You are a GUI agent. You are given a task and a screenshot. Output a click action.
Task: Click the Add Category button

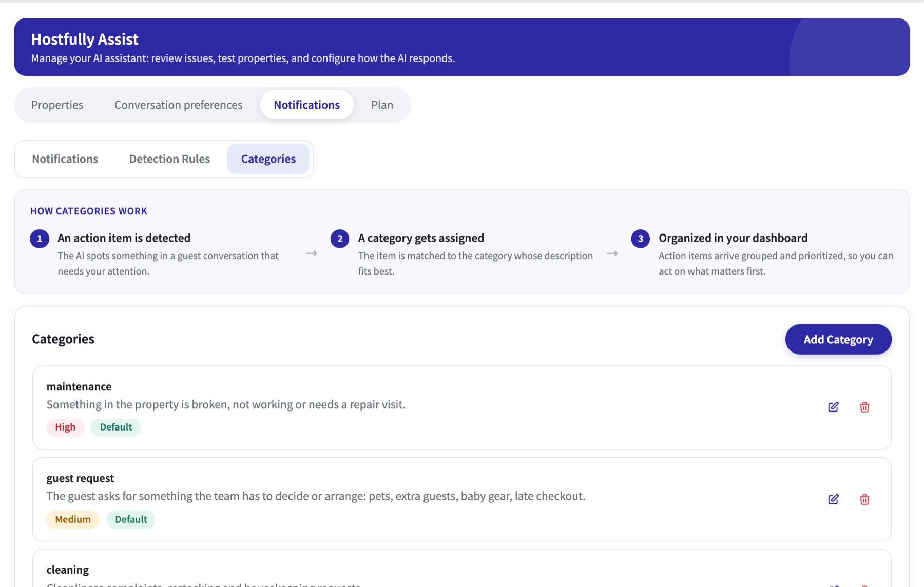click(838, 339)
